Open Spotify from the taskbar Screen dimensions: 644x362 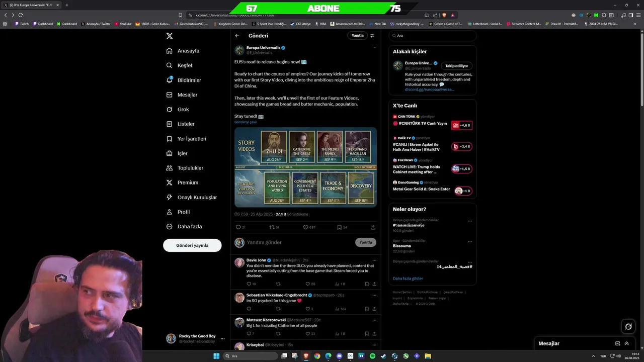(x=372, y=356)
